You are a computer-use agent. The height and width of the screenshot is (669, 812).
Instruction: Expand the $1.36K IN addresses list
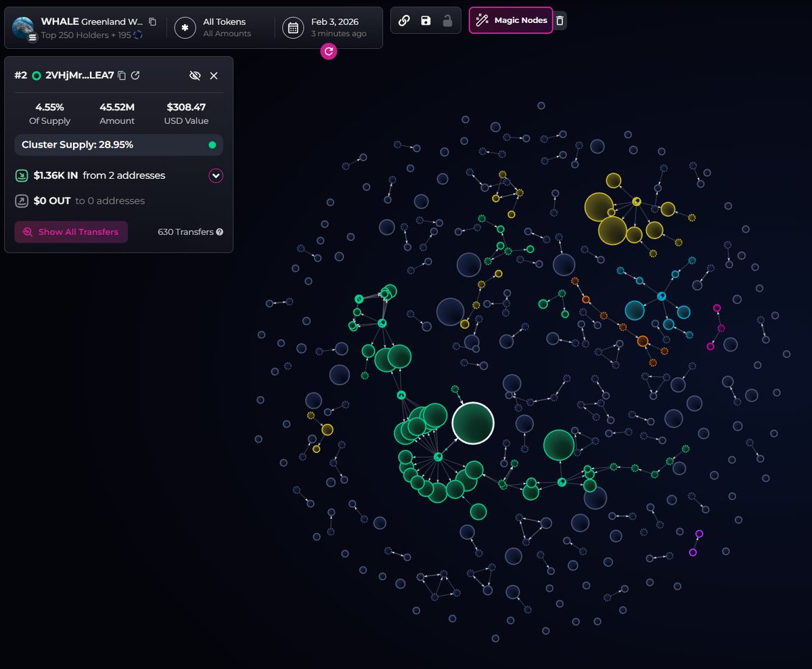coord(215,175)
